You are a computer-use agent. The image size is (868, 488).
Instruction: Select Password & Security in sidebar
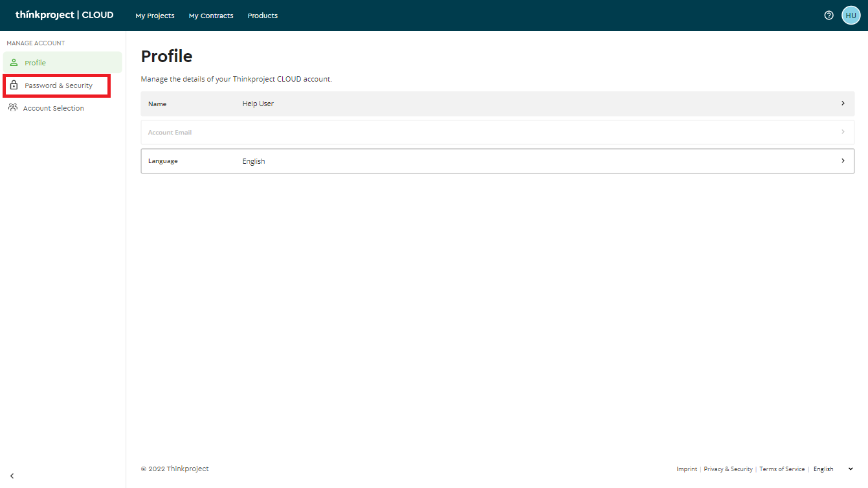tap(58, 85)
